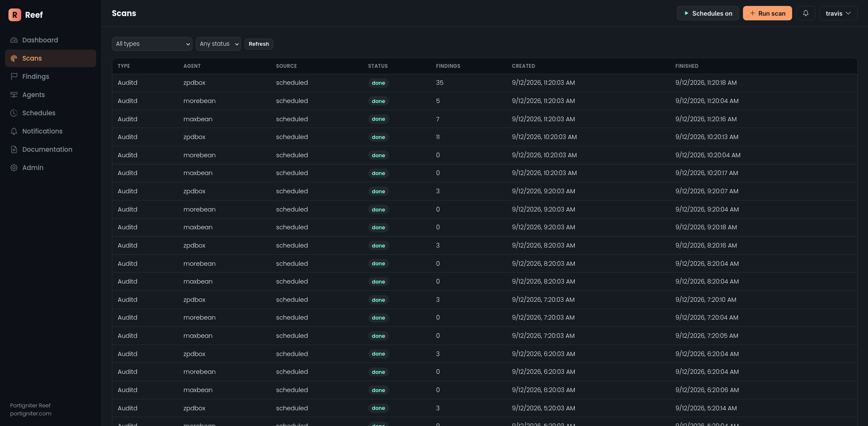
Task: Click finished time 9/12/2026, 10:20:17 AM
Action: coord(707,173)
